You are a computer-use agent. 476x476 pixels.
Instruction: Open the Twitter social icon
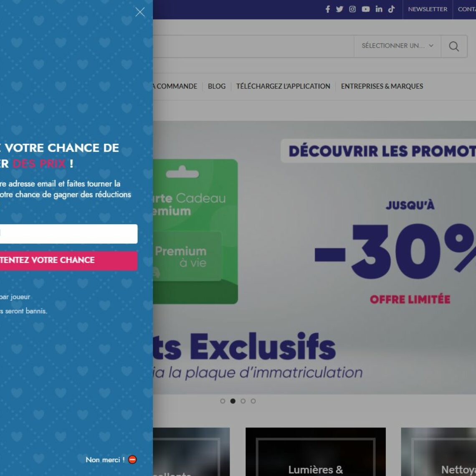pyautogui.click(x=340, y=9)
